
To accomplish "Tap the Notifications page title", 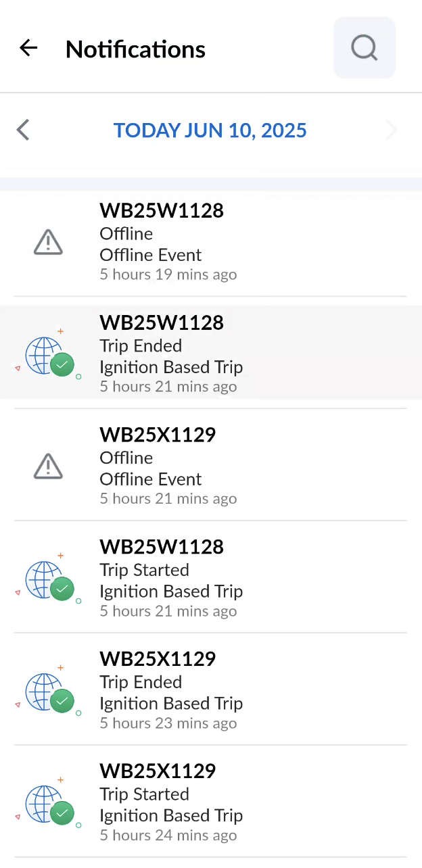I will (135, 49).
